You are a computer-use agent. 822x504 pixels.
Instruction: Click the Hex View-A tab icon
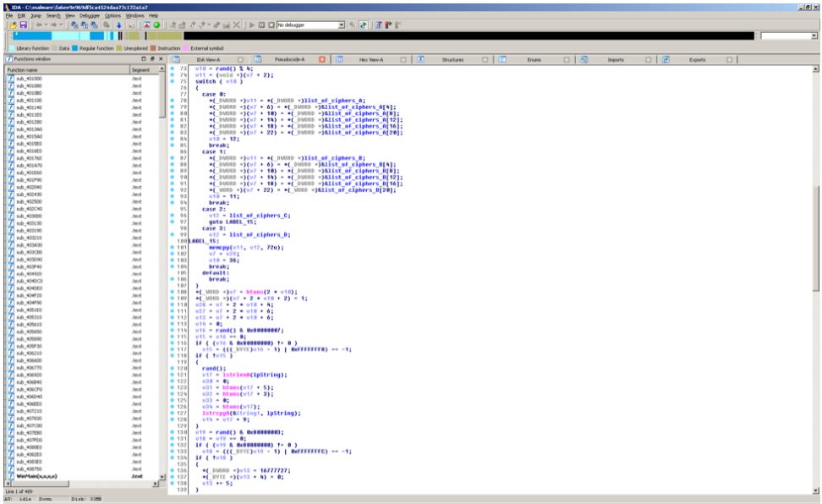[339, 59]
